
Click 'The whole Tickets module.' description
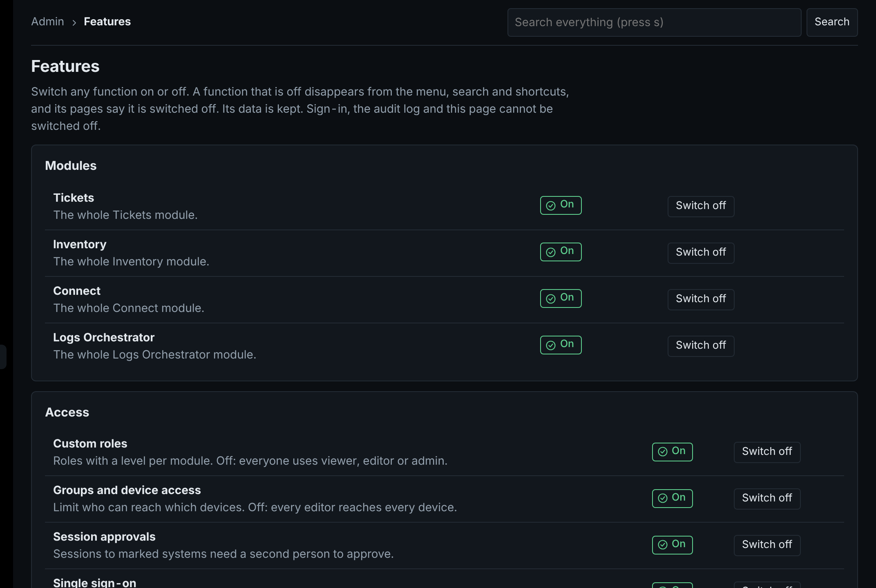tap(125, 215)
